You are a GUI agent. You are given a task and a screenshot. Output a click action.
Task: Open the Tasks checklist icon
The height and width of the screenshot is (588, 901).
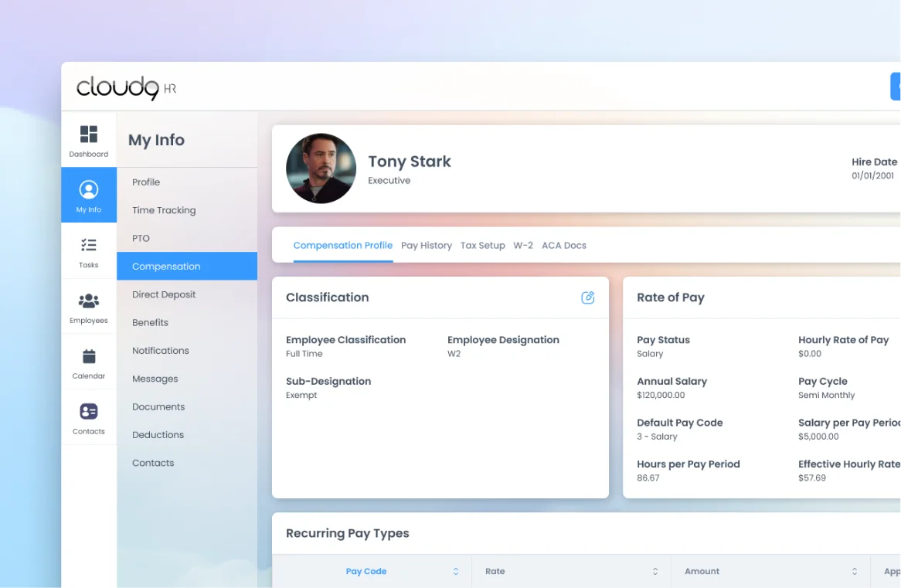tap(89, 246)
